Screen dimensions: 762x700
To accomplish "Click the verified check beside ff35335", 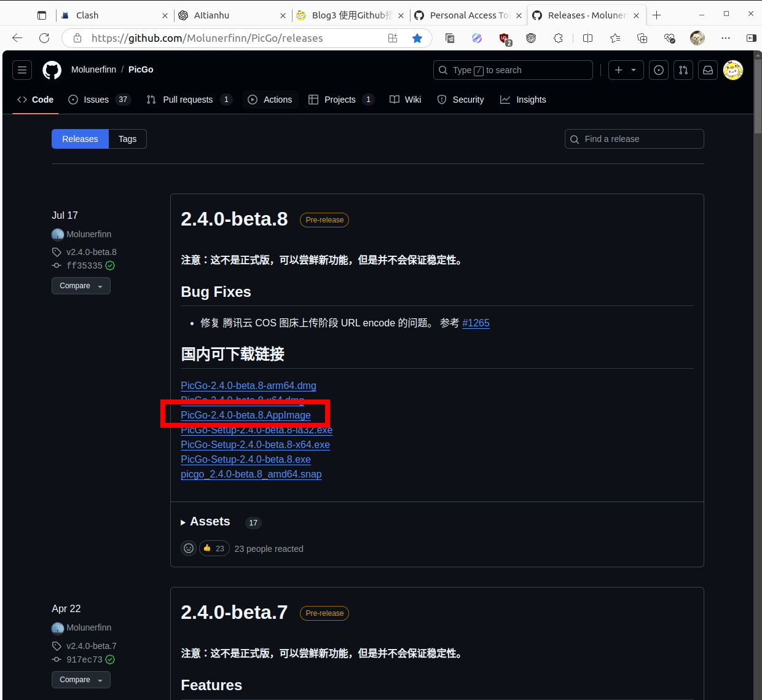I will tap(110, 265).
